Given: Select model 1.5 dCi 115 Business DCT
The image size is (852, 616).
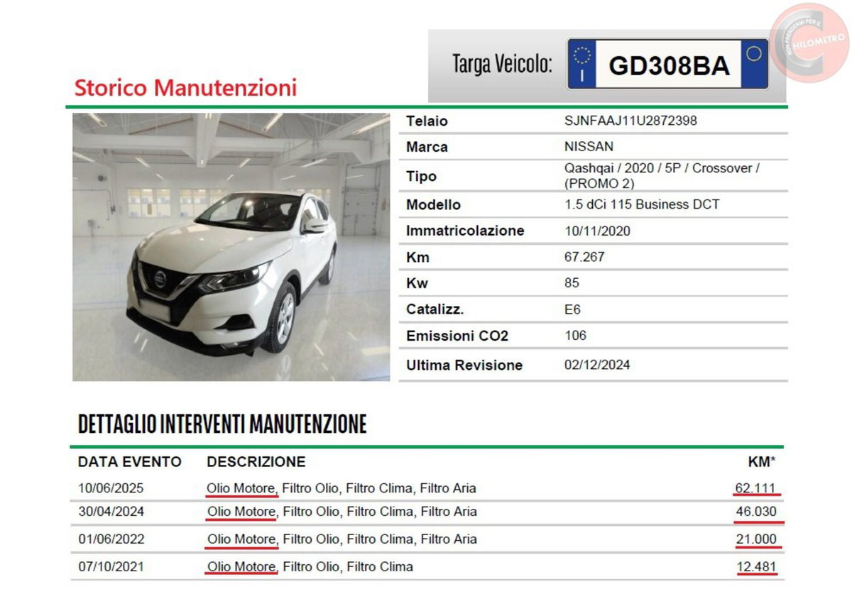Looking at the screenshot, I should pyautogui.click(x=642, y=204).
